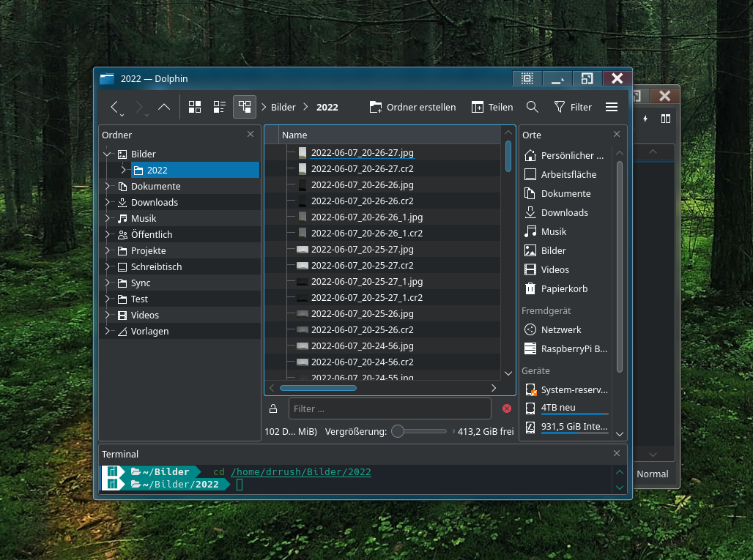This screenshot has height=560, width=753.
Task: Expand the Downloads tree node
Action: pyautogui.click(x=107, y=202)
